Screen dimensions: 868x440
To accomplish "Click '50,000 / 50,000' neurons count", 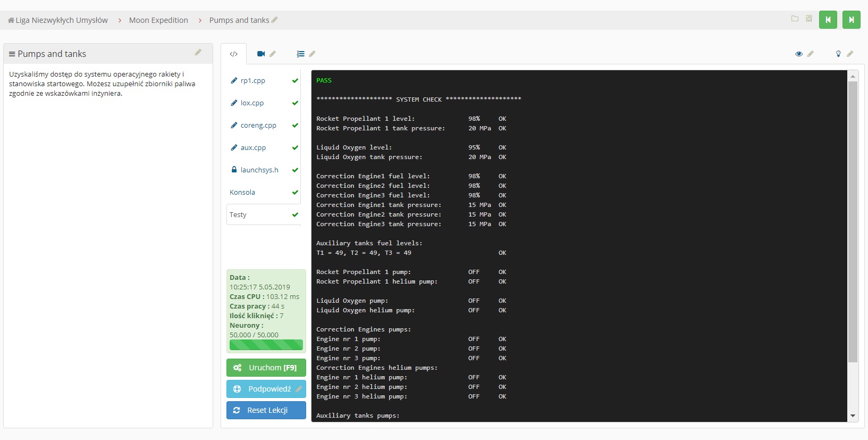I will tap(254, 335).
